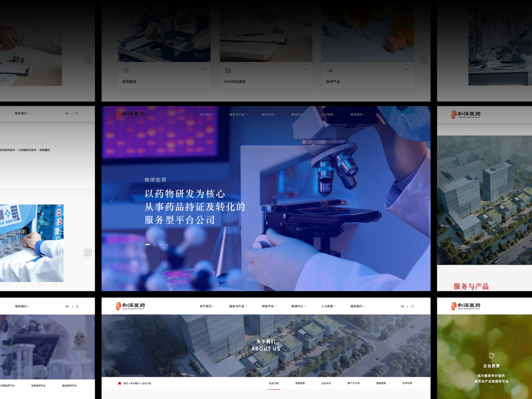Screen dimensions: 532x399
Task: Click the 研发服务 card title
Action: (x=129, y=82)
